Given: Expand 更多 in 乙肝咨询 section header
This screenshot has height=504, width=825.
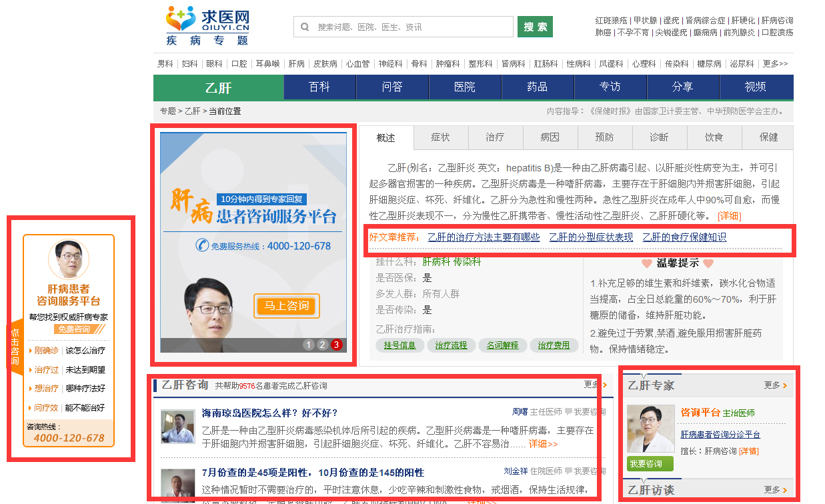Looking at the screenshot, I should 595,385.
